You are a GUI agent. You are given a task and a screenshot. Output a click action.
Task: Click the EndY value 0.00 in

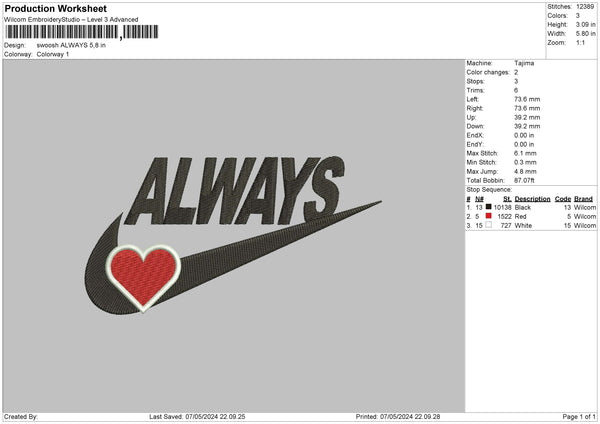point(524,145)
